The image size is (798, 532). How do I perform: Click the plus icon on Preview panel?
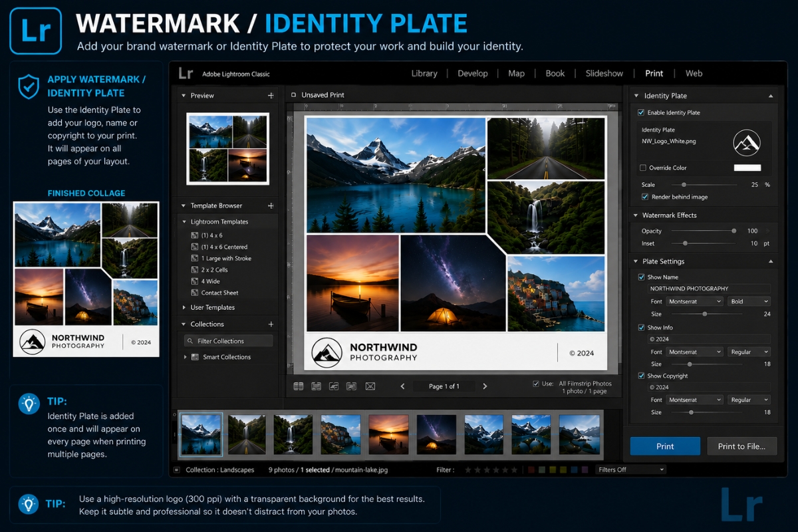tap(271, 96)
